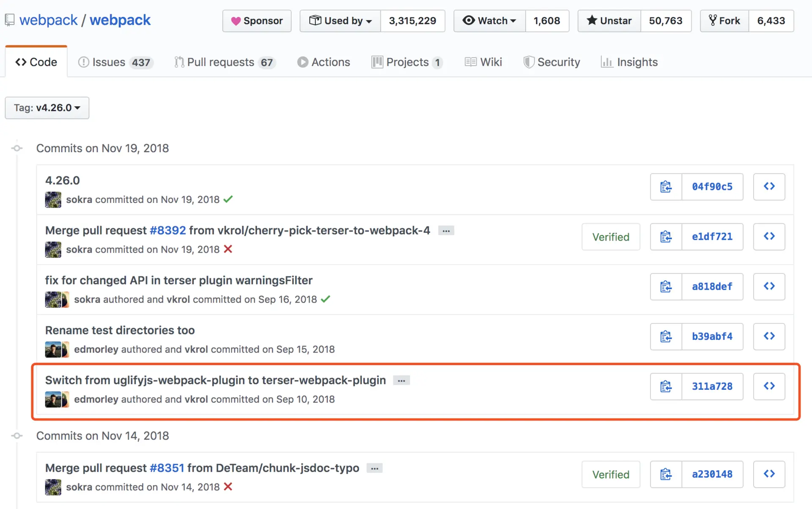Click red X status on #8392 merge commit
The height and width of the screenshot is (509, 812).
(x=228, y=249)
